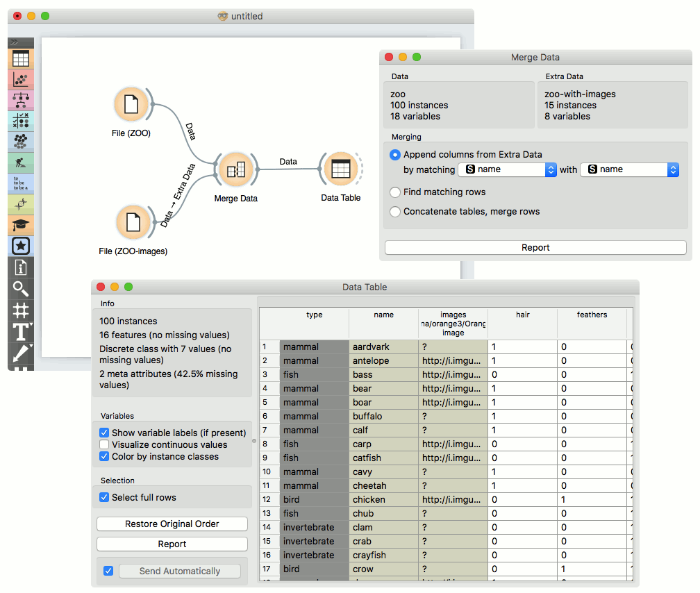Image resolution: width=700 pixels, height=593 pixels.
Task: Open the Model tree category icon
Action: pos(21,101)
